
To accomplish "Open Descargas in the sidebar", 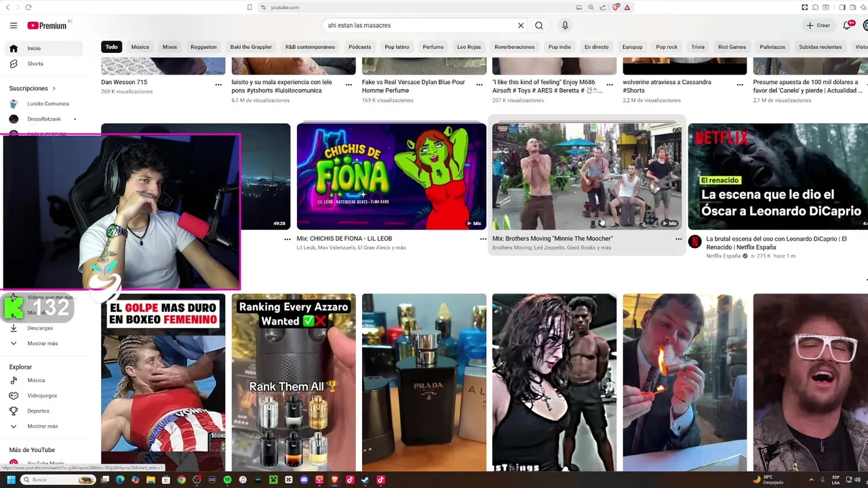I will [45, 328].
